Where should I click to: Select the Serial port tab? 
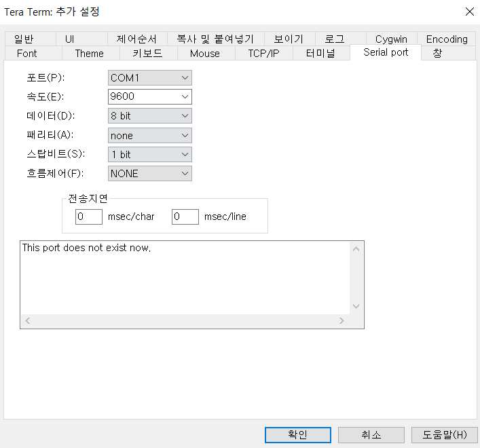coord(386,52)
